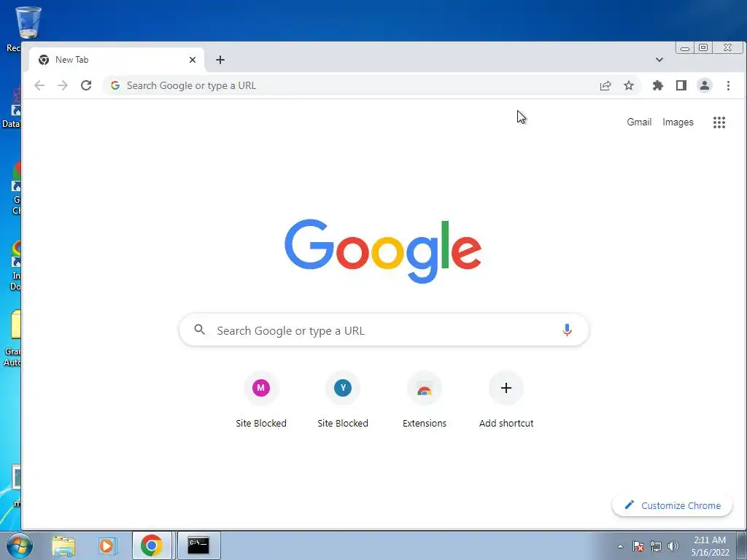The width and height of the screenshot is (747, 560).
Task: Toggle the Chrome side panel icon
Action: tap(681, 86)
